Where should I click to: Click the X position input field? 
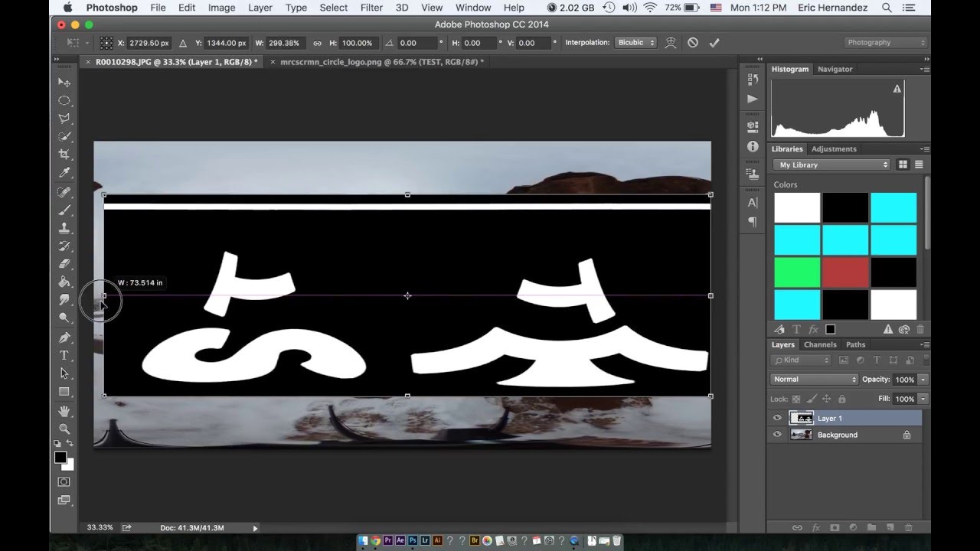coord(150,43)
